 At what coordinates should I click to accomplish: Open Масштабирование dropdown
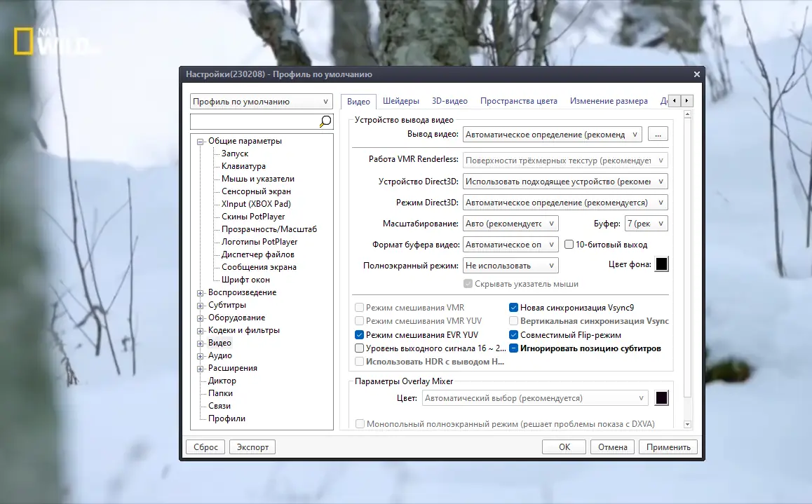(510, 224)
